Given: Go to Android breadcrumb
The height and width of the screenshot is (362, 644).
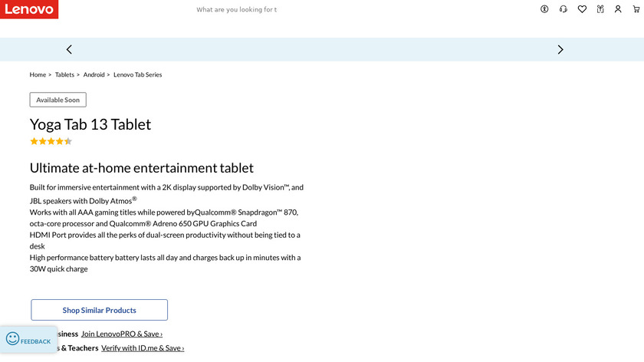Looking at the screenshot, I should (x=94, y=75).
